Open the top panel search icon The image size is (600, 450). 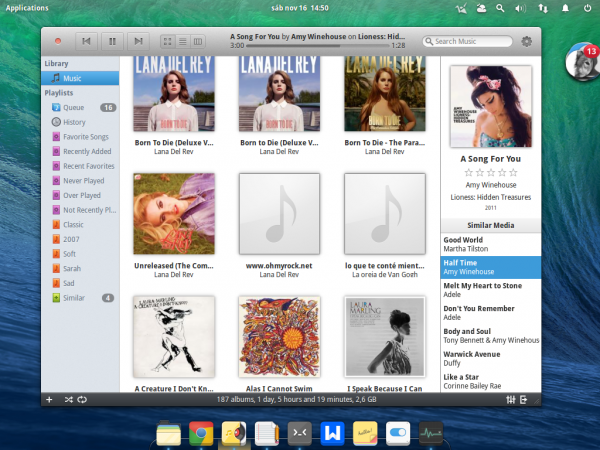[500, 8]
